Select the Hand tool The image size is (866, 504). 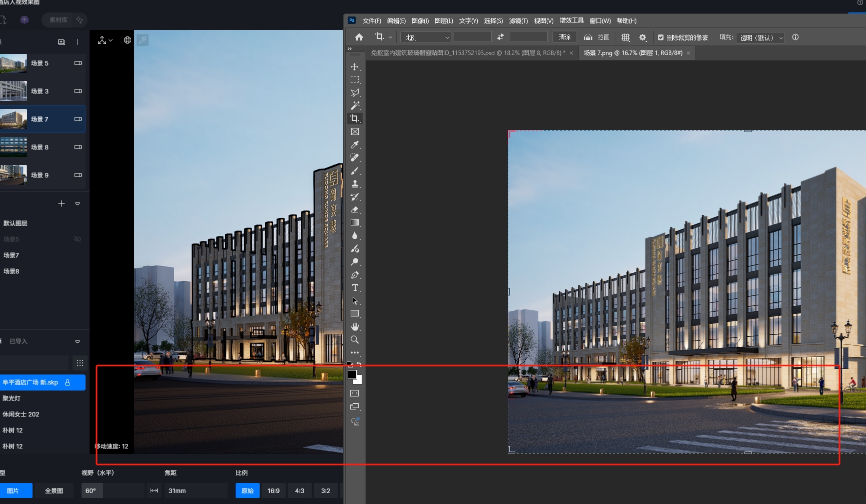click(355, 326)
